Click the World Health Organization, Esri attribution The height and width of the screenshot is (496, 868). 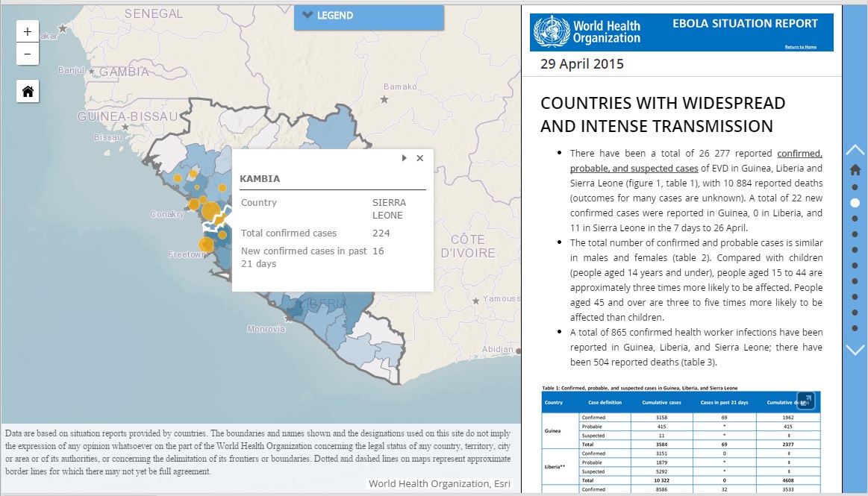point(439,484)
